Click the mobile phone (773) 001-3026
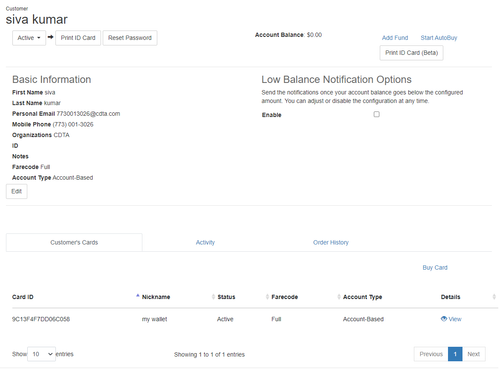This screenshot has width=500, height=376. 73,124
